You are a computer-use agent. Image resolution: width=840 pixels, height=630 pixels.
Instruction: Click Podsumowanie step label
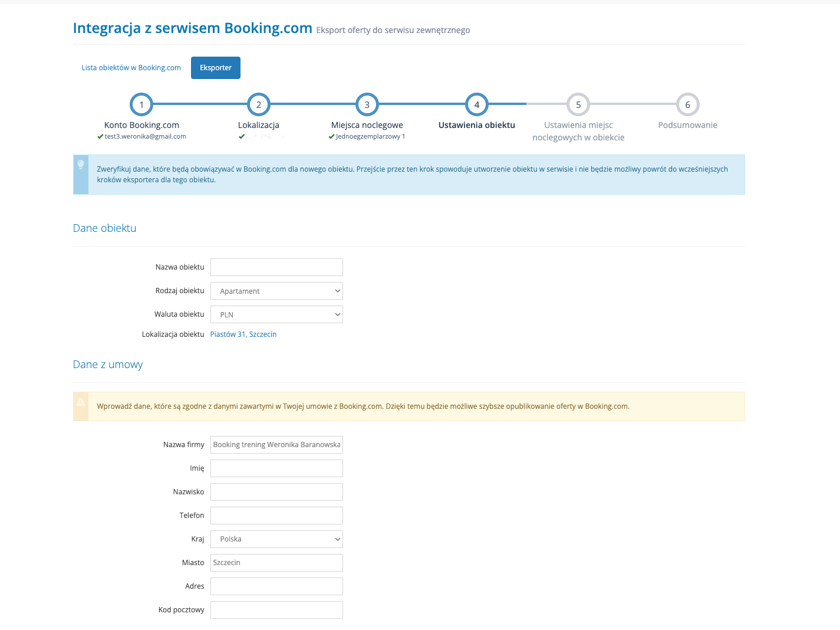coord(687,125)
